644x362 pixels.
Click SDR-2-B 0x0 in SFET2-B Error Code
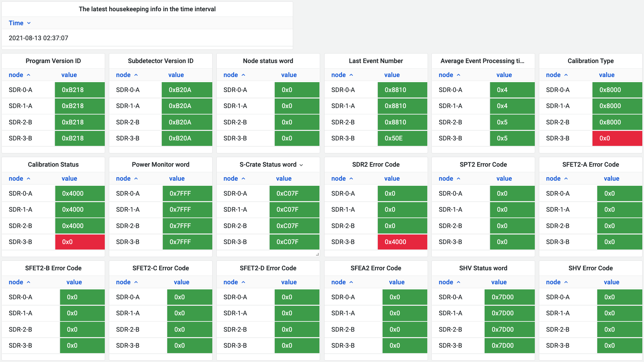(82, 330)
